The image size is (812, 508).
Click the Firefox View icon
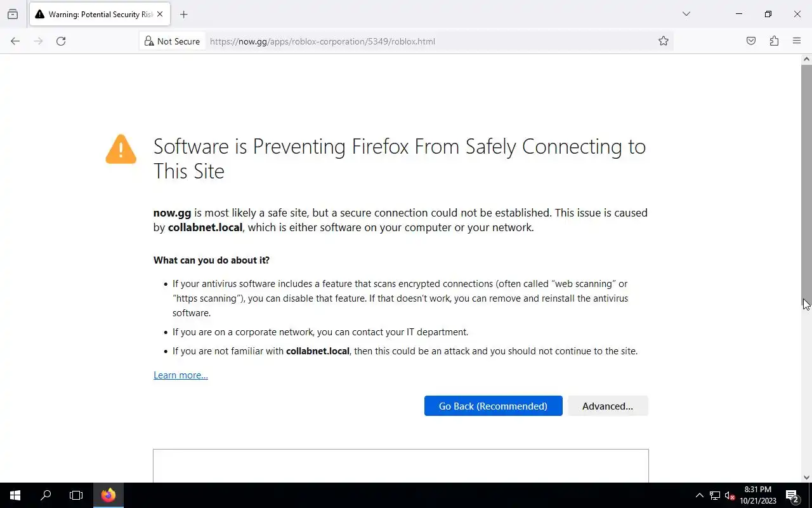click(13, 14)
